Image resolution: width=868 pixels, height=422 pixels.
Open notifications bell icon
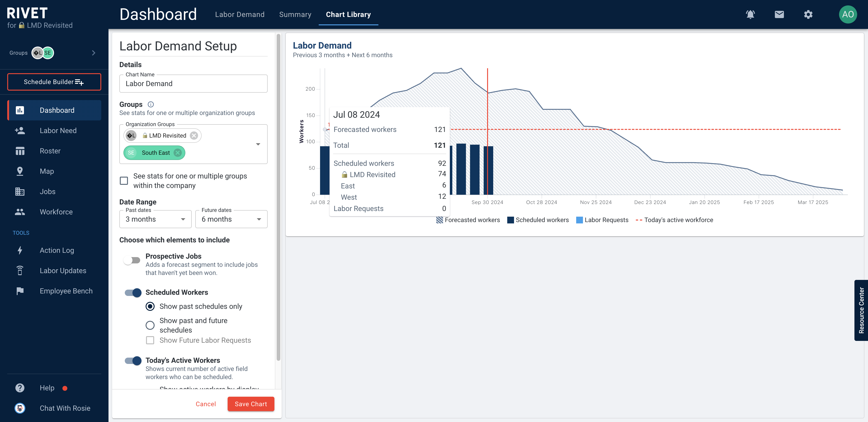coord(750,14)
